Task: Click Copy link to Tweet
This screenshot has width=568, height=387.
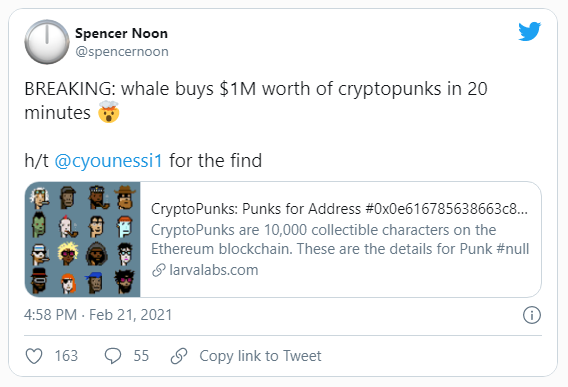Action: (260, 356)
